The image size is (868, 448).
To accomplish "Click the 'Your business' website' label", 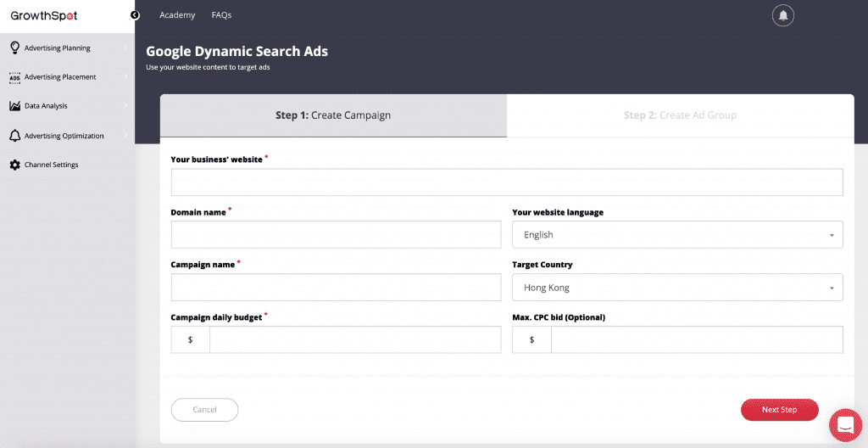I will click(x=216, y=160).
